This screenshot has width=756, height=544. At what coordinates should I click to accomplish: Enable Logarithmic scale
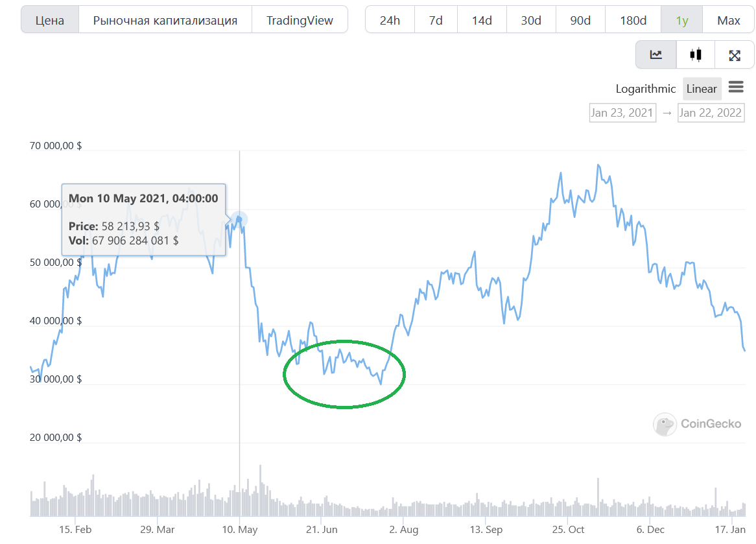(x=646, y=89)
